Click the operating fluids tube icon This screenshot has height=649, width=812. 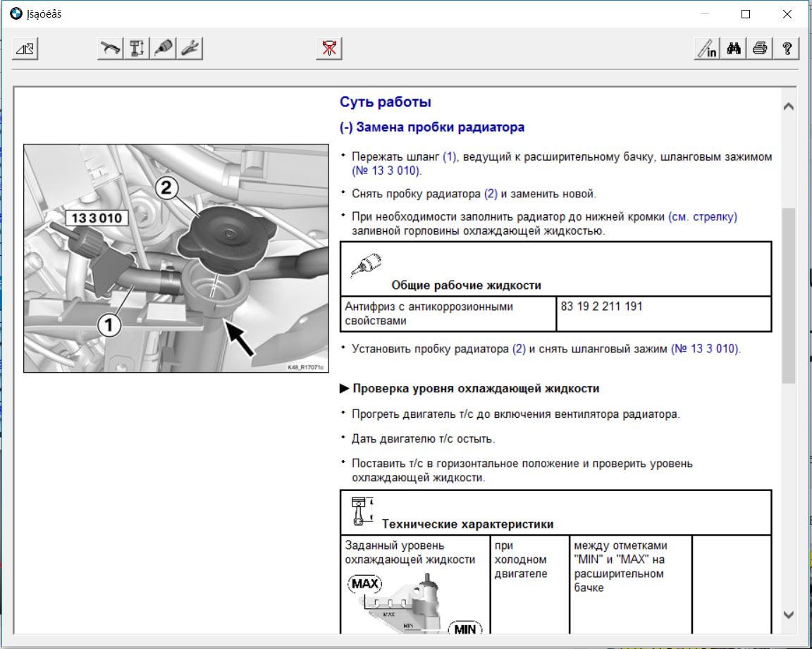pyautogui.click(x=163, y=49)
